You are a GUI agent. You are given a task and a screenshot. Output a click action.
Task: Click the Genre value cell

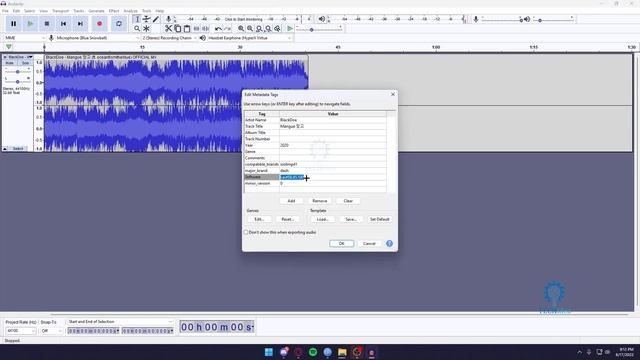pos(333,151)
